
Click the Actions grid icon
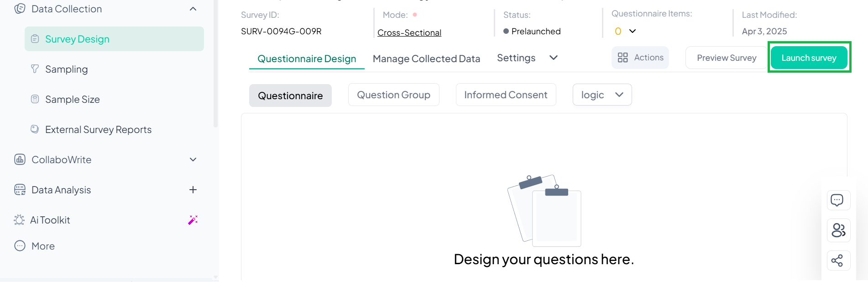click(x=623, y=57)
